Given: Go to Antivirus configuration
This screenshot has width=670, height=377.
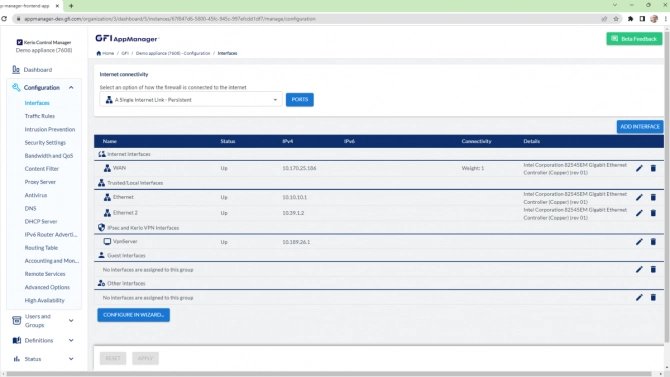Looking at the screenshot, I should pyautogui.click(x=36, y=195).
